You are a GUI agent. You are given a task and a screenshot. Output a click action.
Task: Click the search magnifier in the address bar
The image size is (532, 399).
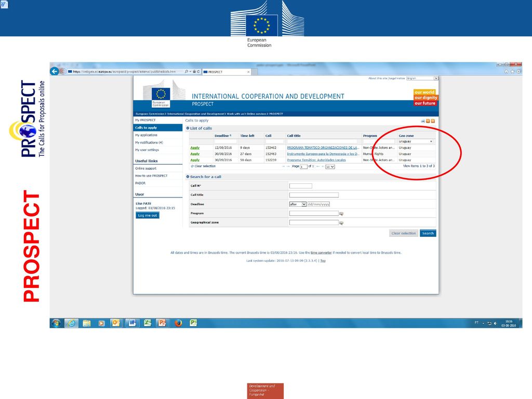point(187,72)
